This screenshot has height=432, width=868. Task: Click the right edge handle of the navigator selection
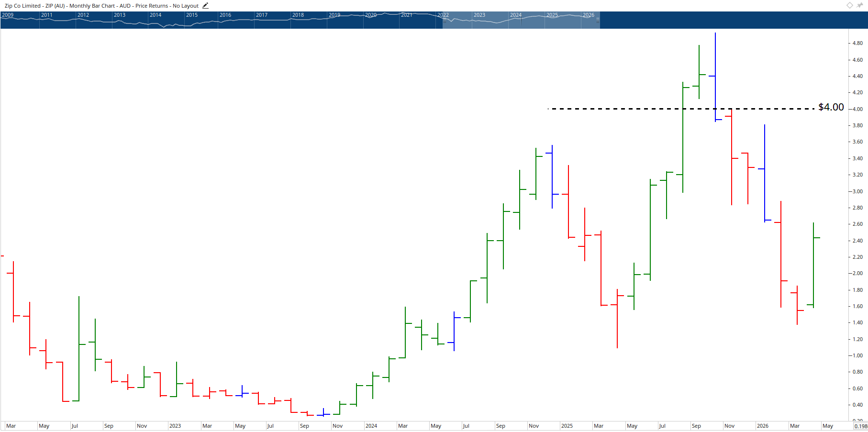(x=599, y=20)
